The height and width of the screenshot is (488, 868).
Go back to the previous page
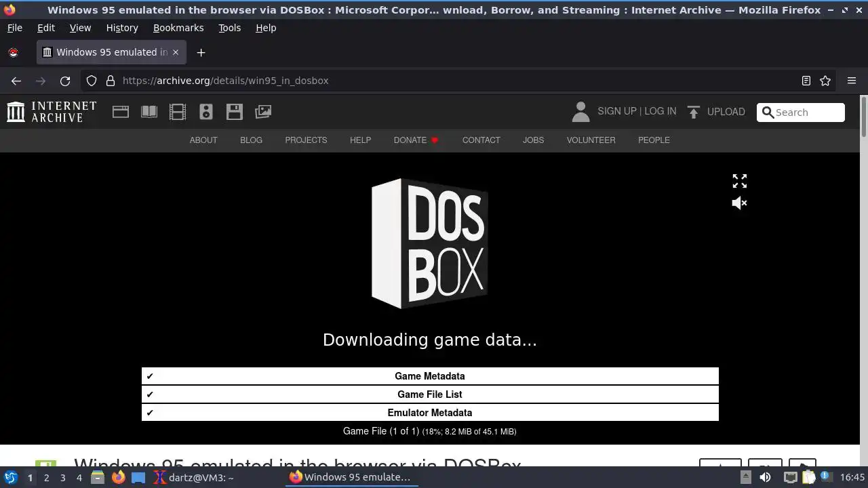(16, 81)
